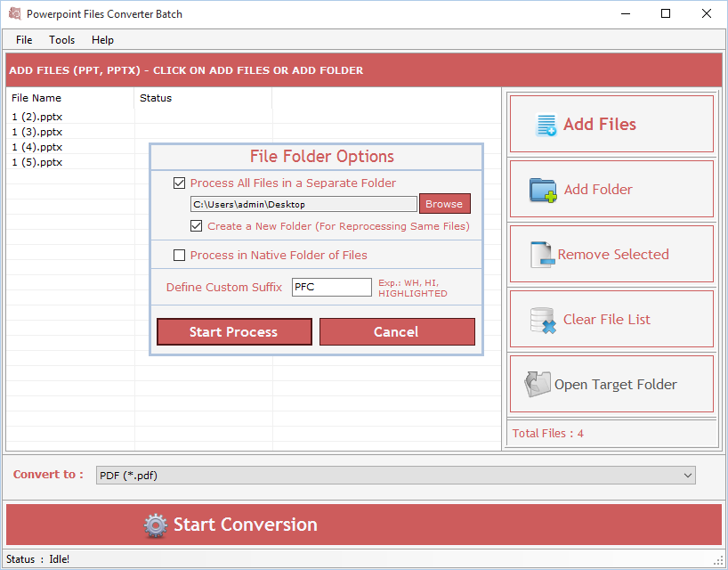
Task: Open the File menu
Action: [x=24, y=40]
